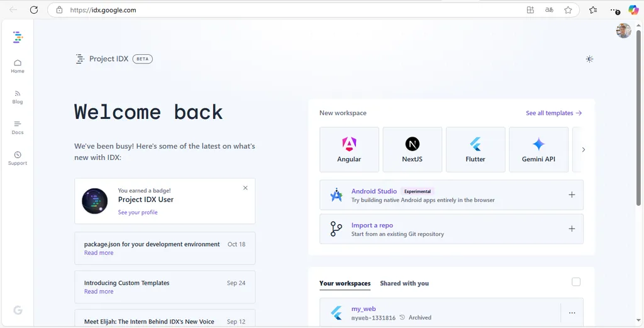
Task: Open the browser settings and more menu
Action: tap(615, 10)
